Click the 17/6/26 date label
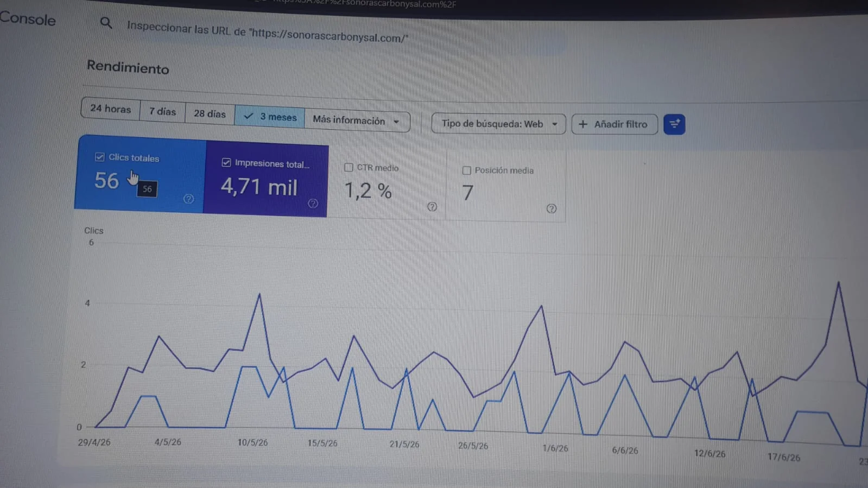Image resolution: width=868 pixels, height=488 pixels. coord(784,458)
